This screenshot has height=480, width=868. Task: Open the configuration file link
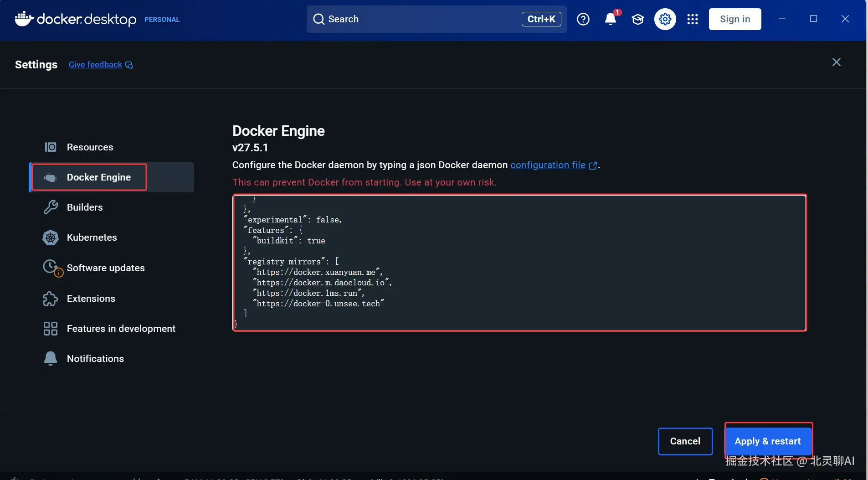point(548,165)
